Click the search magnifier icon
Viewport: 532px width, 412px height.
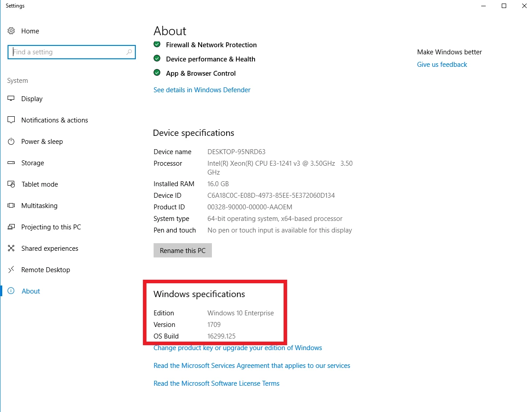tap(129, 52)
